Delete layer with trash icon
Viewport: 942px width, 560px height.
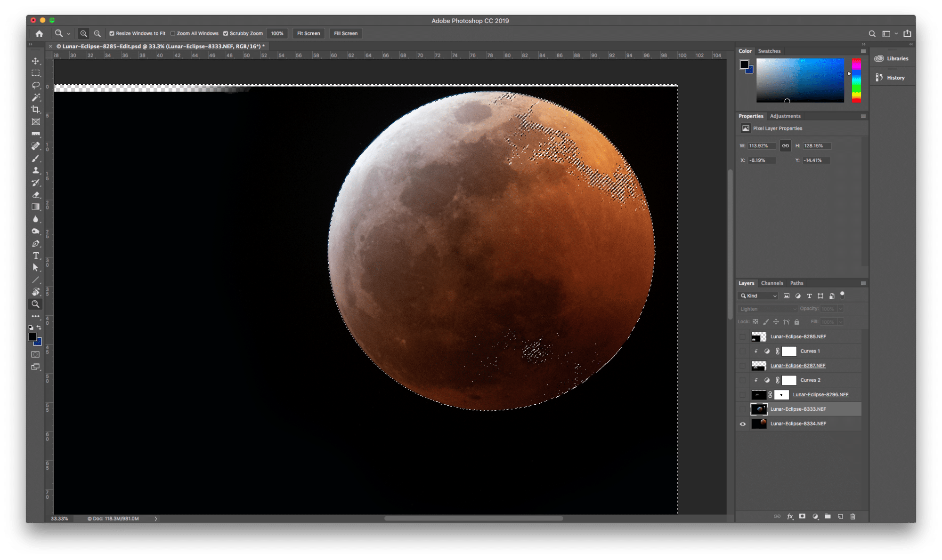tap(853, 517)
